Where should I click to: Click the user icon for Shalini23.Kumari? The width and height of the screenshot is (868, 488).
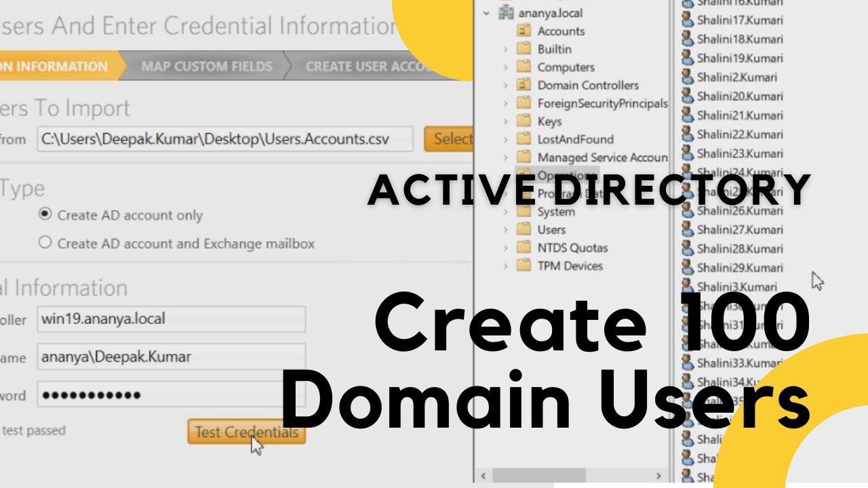pos(687,152)
